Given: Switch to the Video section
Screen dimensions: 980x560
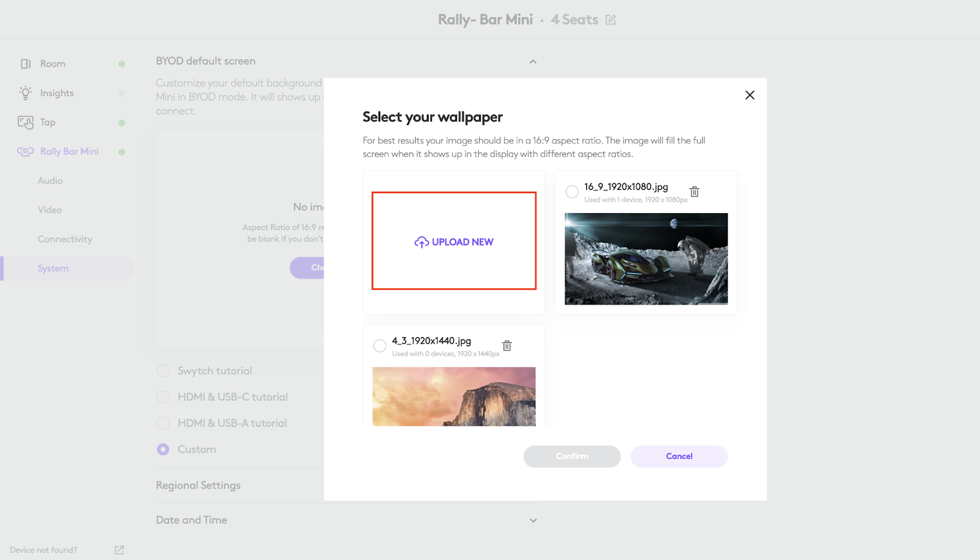Looking at the screenshot, I should (50, 209).
